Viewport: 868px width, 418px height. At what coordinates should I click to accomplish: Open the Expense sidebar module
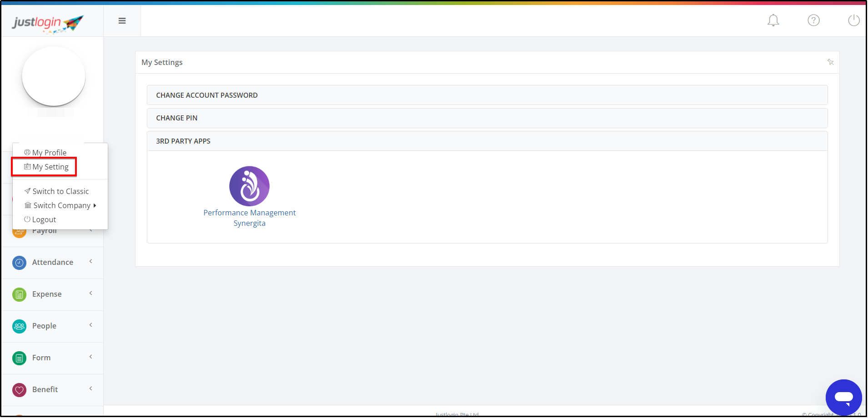coord(52,294)
